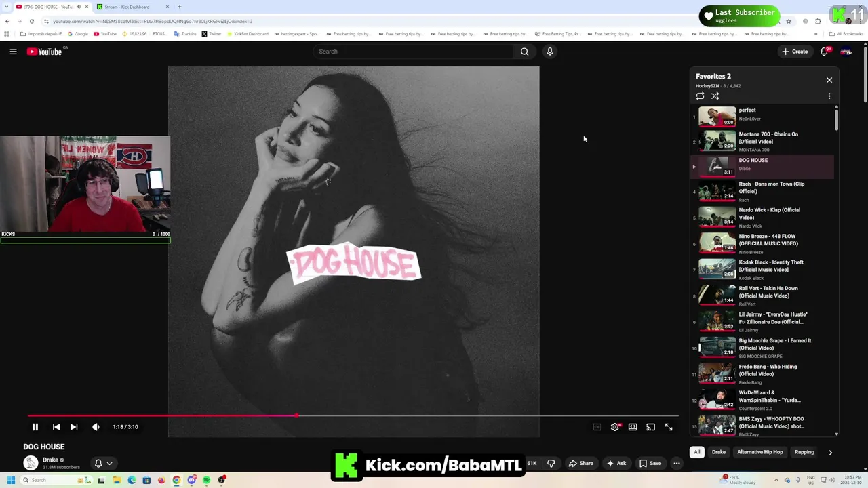
Task: Skip to the next playlist video
Action: pos(74,427)
